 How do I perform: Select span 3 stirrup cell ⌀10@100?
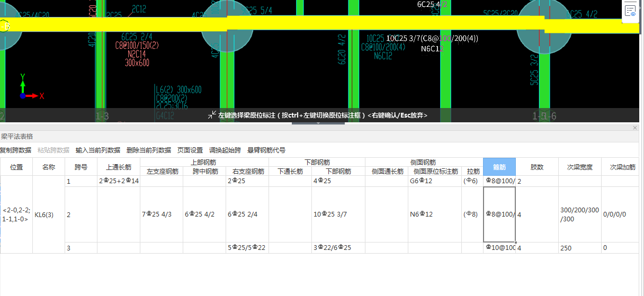pos(499,248)
